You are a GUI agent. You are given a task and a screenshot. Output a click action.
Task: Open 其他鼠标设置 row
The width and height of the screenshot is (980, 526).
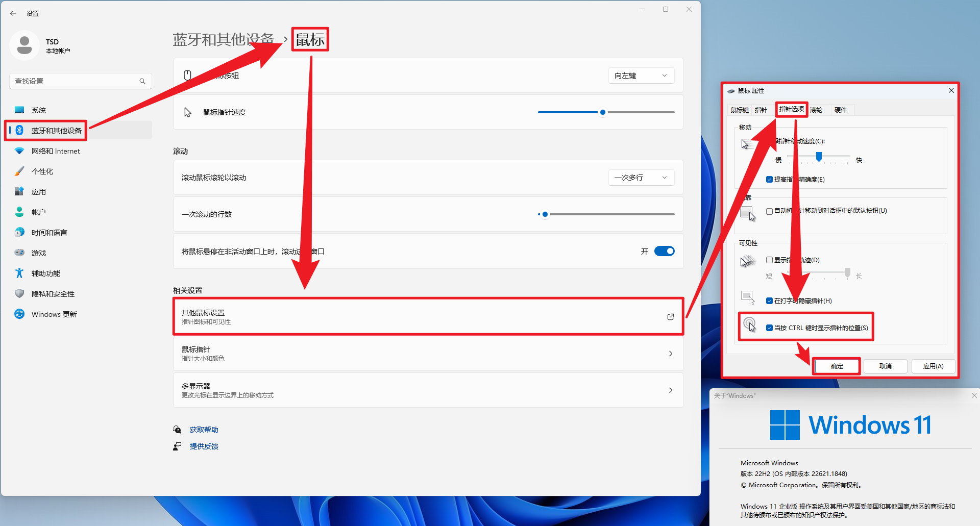(x=428, y=317)
